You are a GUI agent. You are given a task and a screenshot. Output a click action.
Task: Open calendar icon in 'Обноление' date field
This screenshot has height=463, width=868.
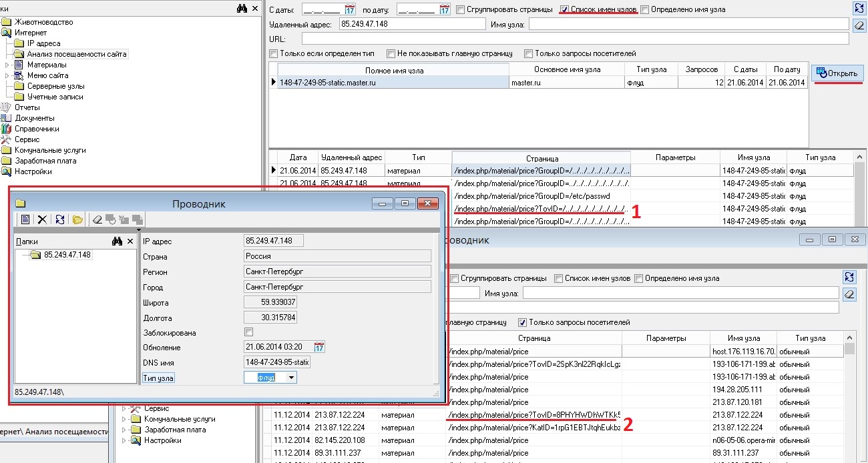(319, 347)
